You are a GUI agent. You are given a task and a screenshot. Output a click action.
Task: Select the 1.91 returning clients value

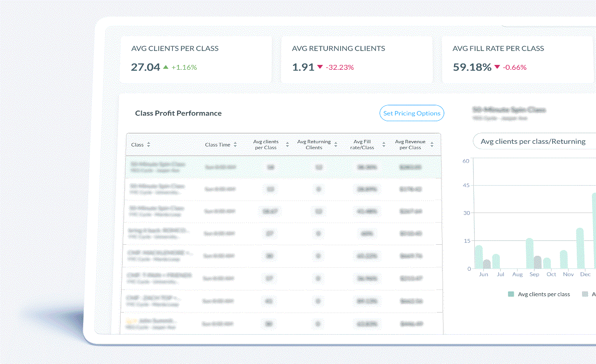[303, 67]
